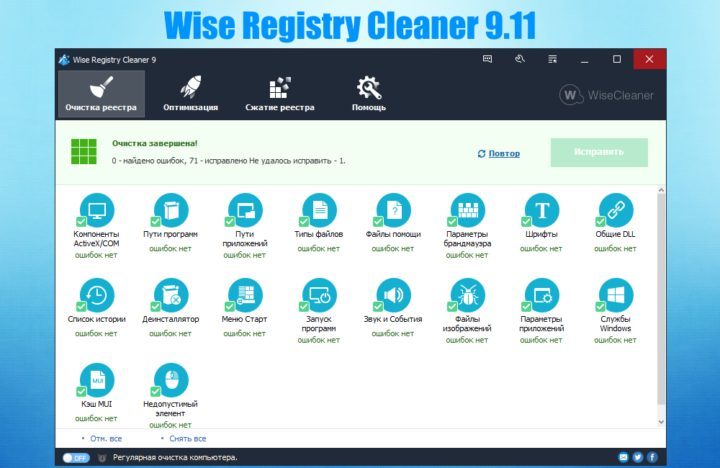Click the Список истории history icon
Screen dimensions: 720x468
click(x=97, y=295)
